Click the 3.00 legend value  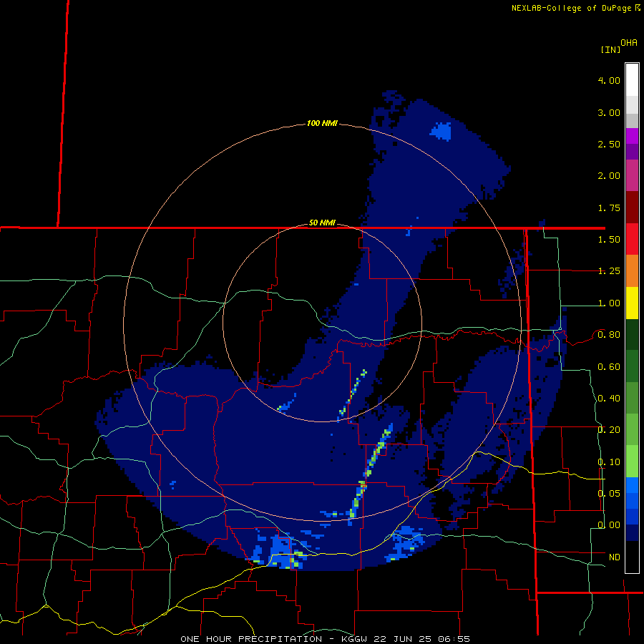point(609,112)
